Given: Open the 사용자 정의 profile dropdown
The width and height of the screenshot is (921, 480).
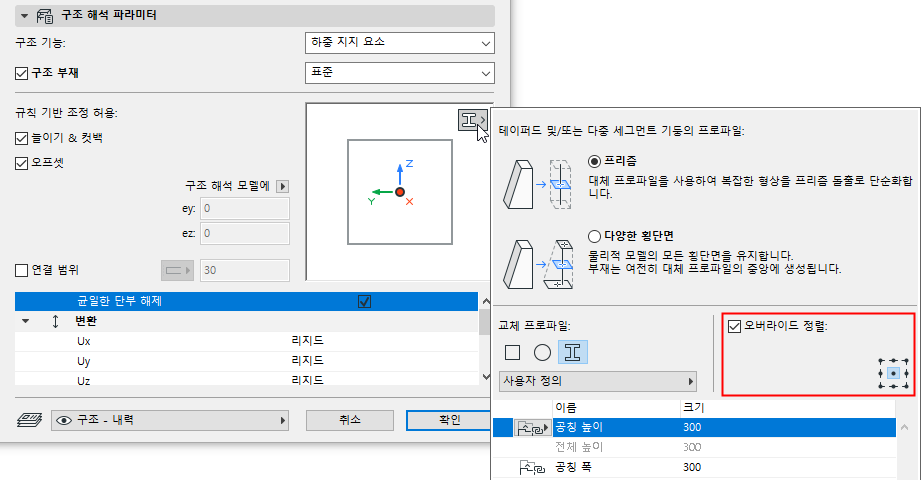Looking at the screenshot, I should click(x=598, y=381).
